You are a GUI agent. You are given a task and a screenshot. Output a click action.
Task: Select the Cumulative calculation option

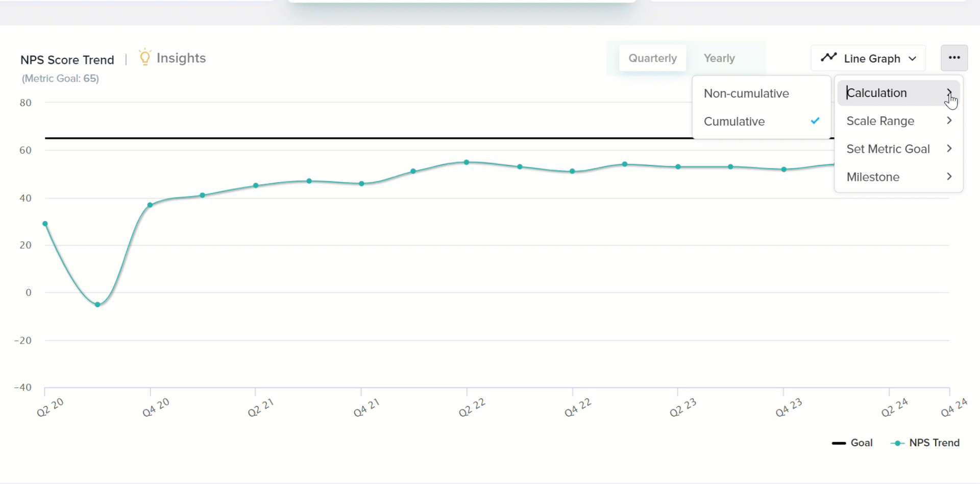pos(734,122)
